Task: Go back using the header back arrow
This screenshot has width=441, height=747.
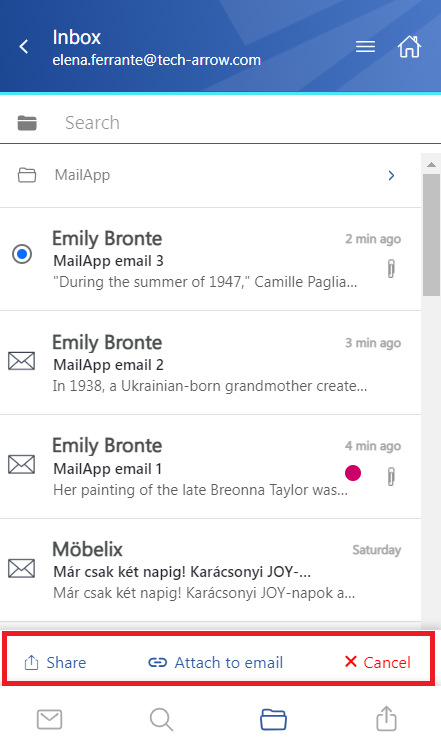Action: point(24,47)
